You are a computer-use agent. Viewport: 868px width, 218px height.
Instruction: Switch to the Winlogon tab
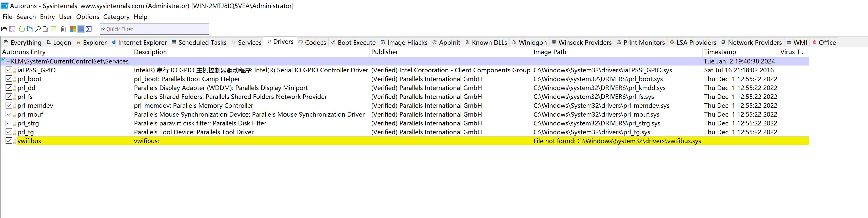(529, 42)
